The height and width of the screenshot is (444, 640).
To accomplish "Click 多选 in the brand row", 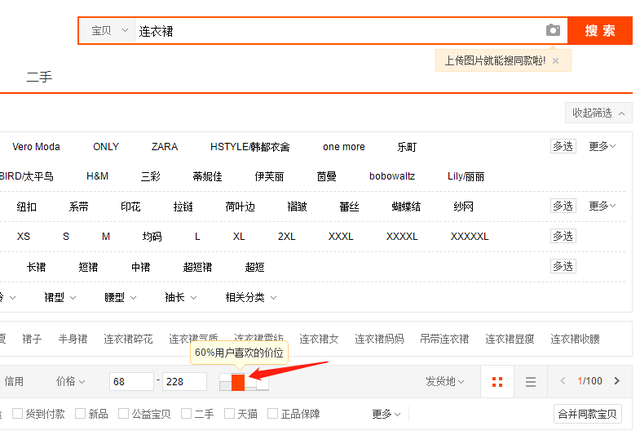I will [x=563, y=146].
